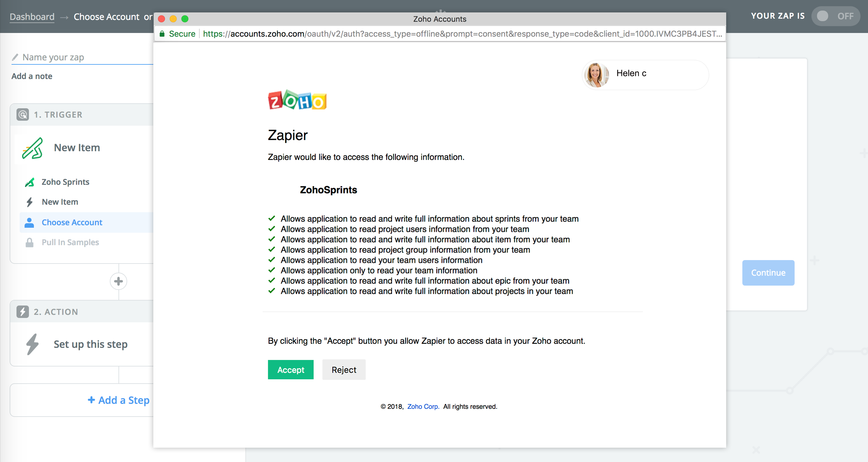Click the Zoho Sprints New Item icon
Screen dimensions: 868x462
tap(32, 148)
